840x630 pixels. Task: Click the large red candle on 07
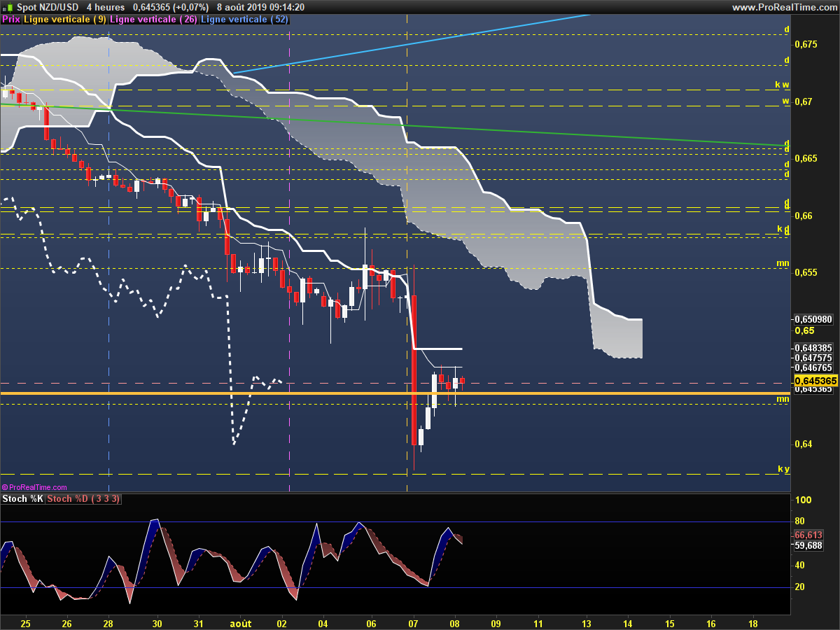[414, 370]
